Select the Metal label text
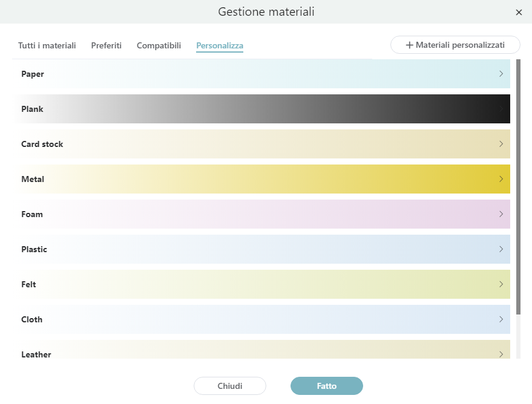Screen dimensions: 532x404 33,179
